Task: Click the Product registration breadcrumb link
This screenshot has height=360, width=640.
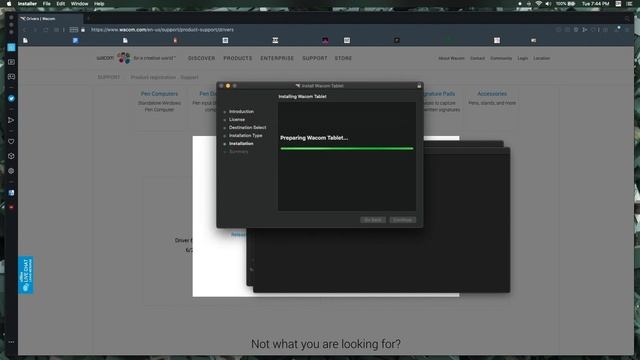Action: point(153,77)
